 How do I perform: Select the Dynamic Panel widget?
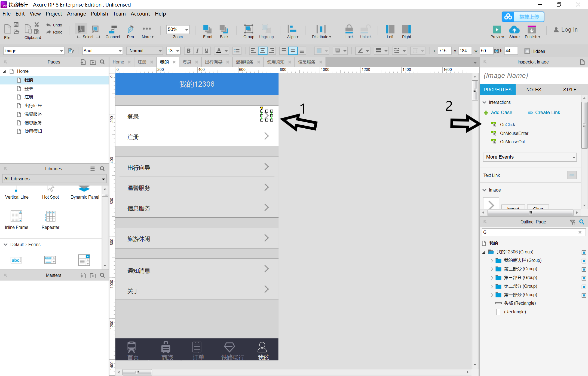(84, 191)
